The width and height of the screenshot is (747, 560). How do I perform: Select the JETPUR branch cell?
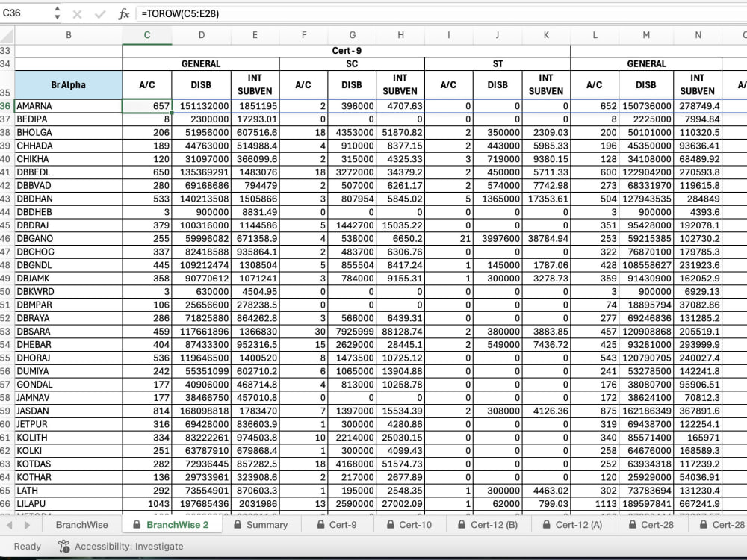(x=69, y=424)
